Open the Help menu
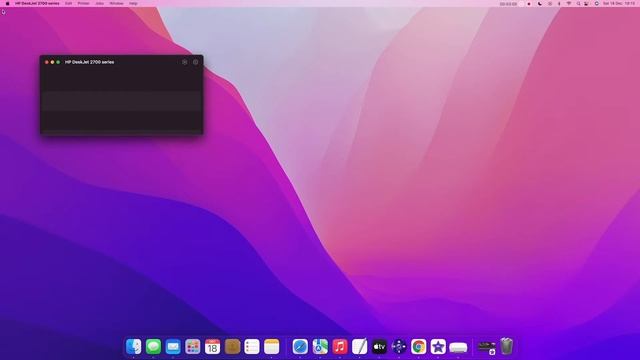 [x=133, y=3]
